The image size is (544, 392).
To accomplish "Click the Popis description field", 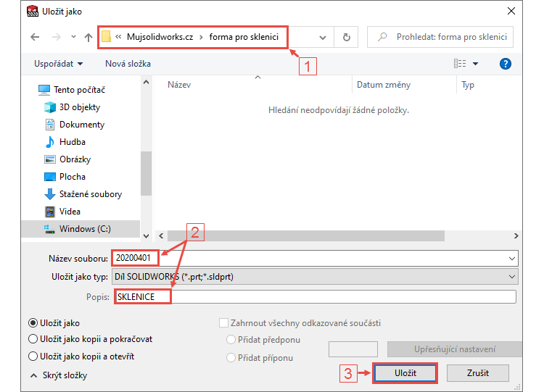I will point(315,297).
